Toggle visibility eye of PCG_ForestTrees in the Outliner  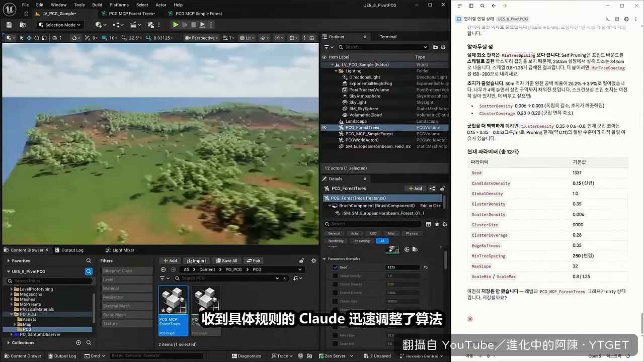(x=325, y=128)
